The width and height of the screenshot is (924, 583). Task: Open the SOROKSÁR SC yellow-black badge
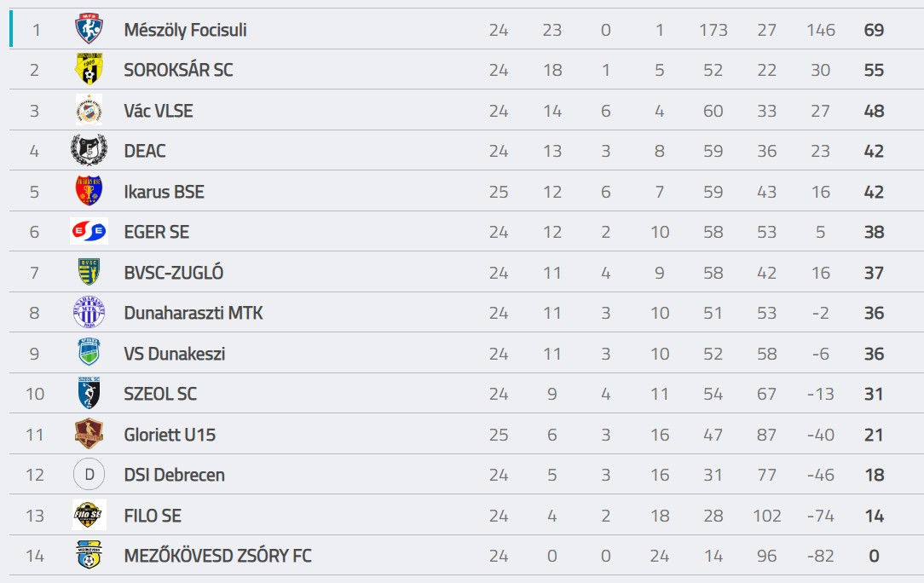(x=89, y=70)
